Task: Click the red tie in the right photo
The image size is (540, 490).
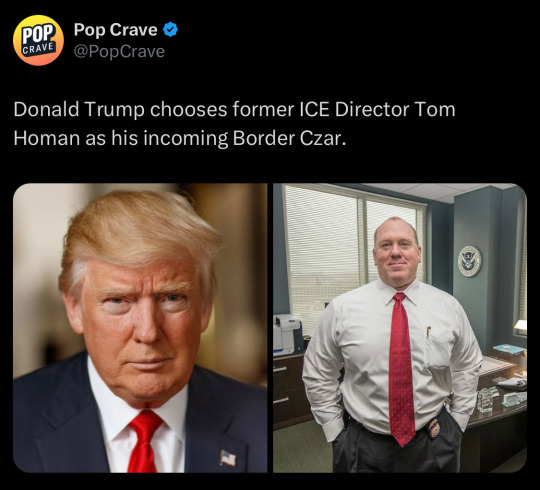Action: (x=402, y=368)
